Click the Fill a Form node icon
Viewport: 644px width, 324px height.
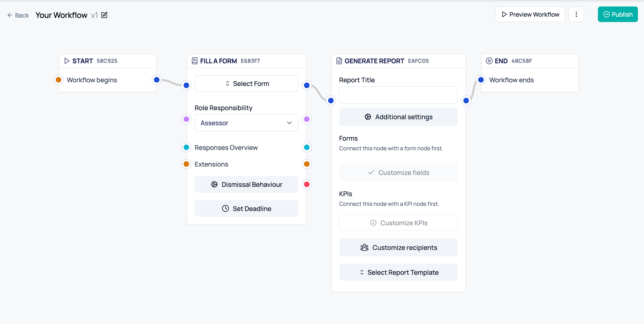[x=194, y=61]
